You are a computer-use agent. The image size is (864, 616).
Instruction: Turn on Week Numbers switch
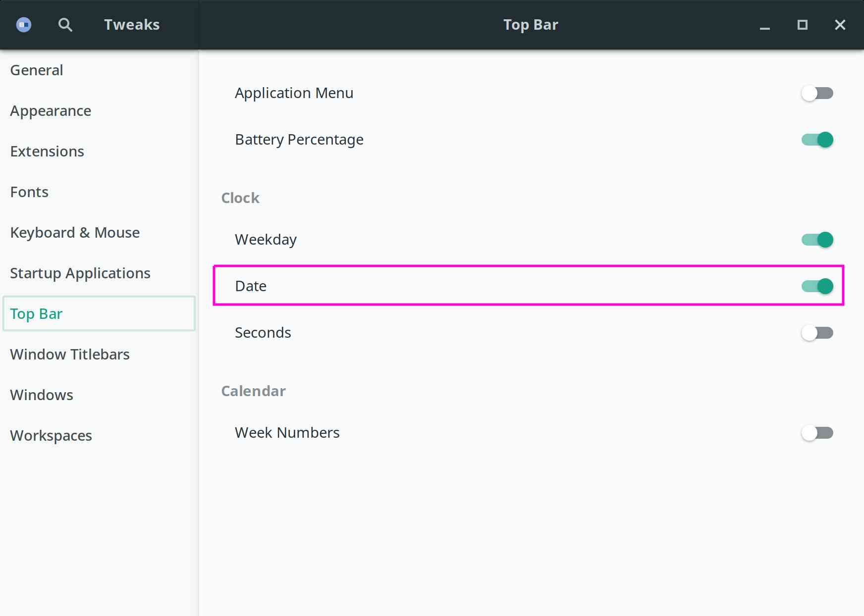click(x=817, y=433)
